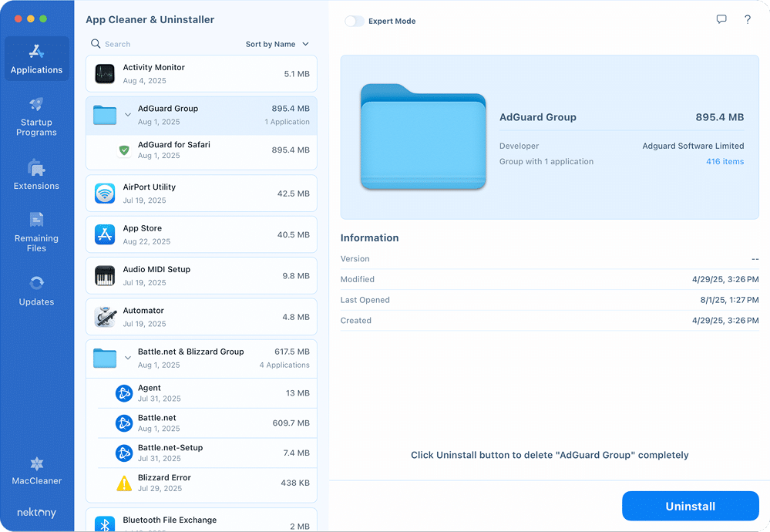The width and height of the screenshot is (770, 532).
Task: Select the Activity Monitor icon
Action: tap(105, 74)
